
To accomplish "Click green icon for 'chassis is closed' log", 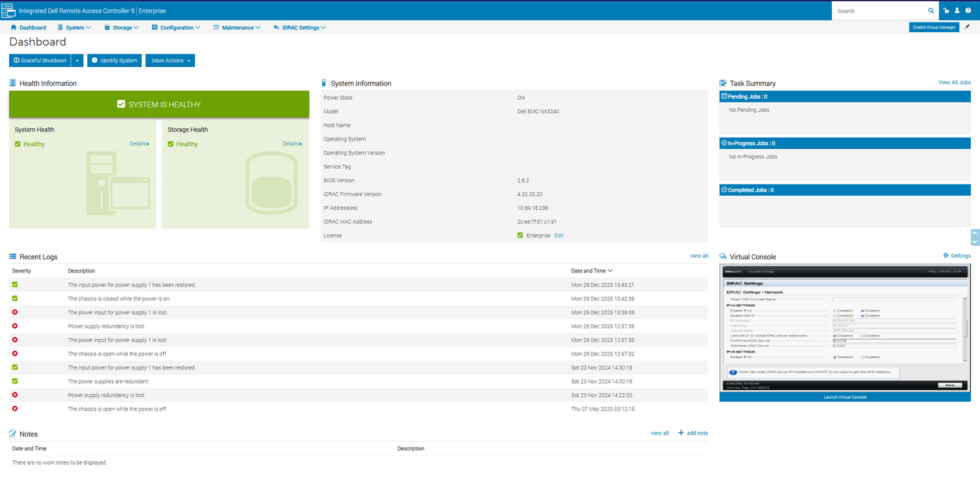I will pos(15,298).
